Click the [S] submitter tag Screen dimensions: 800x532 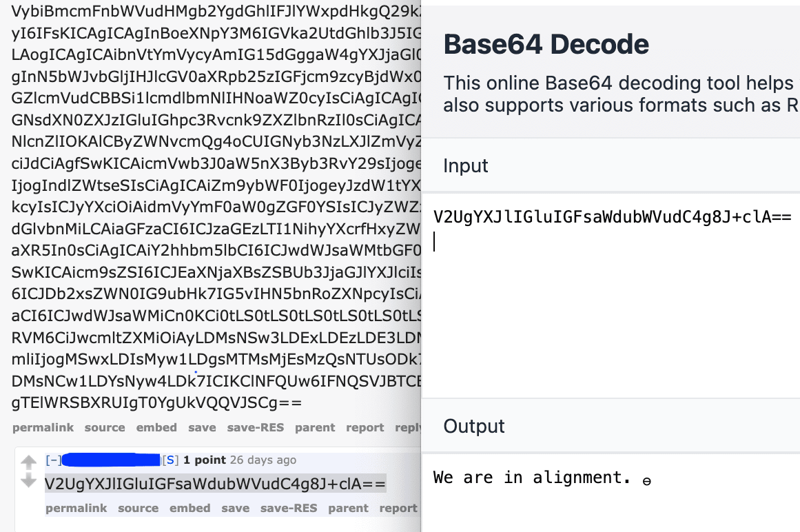(x=170, y=460)
